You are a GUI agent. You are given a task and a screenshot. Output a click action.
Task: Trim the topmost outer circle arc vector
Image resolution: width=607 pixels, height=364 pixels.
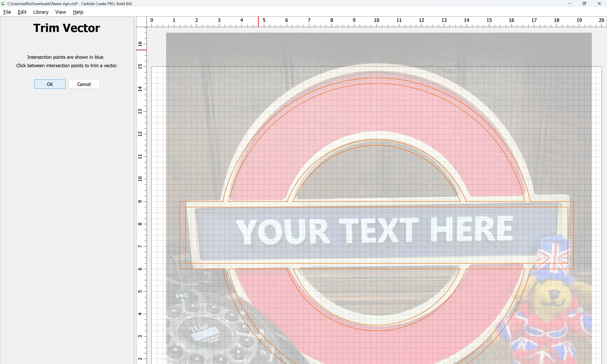click(377, 78)
